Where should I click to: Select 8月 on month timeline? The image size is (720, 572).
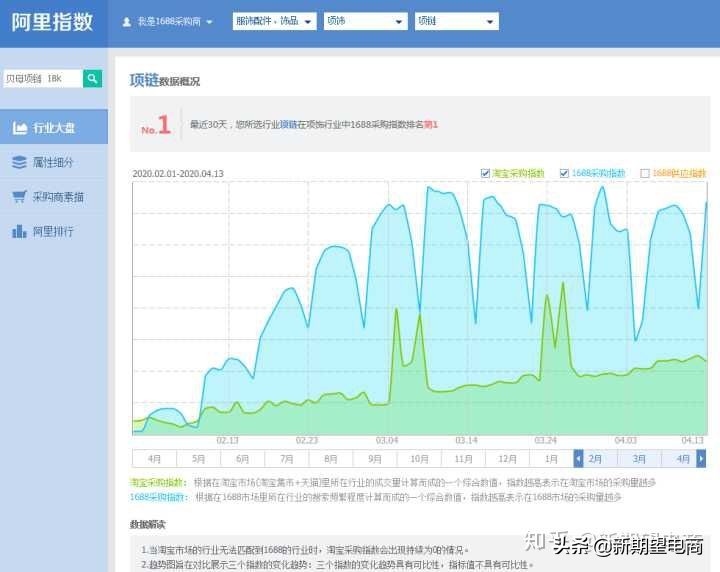pyautogui.click(x=331, y=459)
